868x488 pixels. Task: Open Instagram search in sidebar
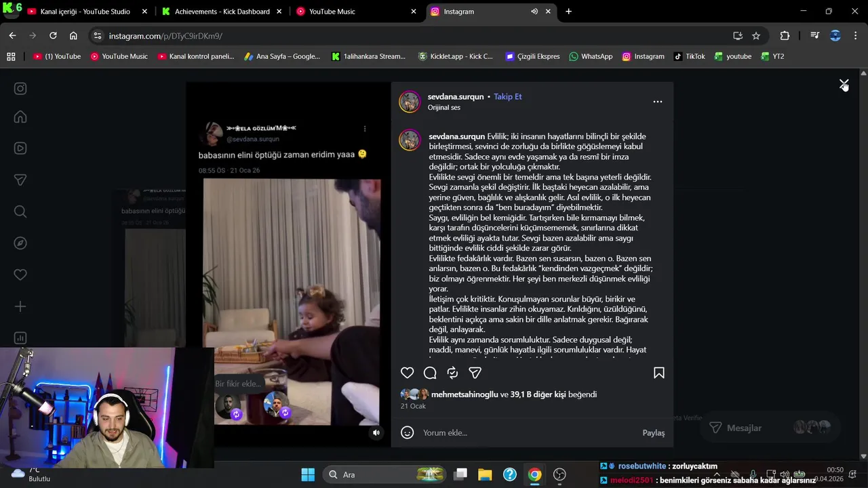coord(20,211)
